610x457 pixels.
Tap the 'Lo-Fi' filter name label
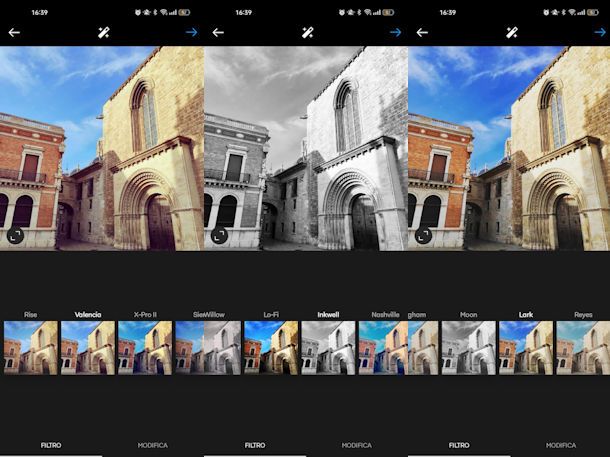271,315
